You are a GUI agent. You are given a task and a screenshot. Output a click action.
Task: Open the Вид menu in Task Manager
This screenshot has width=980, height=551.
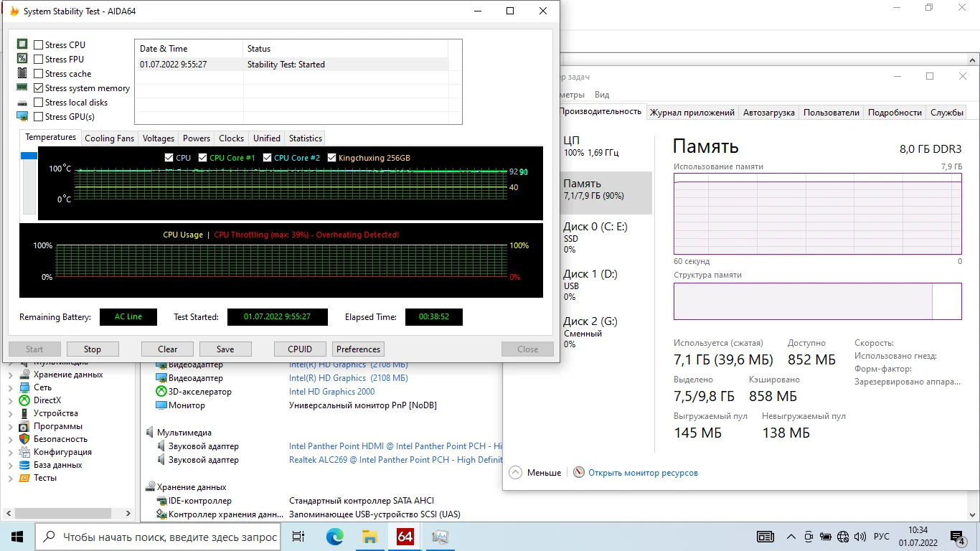point(602,95)
